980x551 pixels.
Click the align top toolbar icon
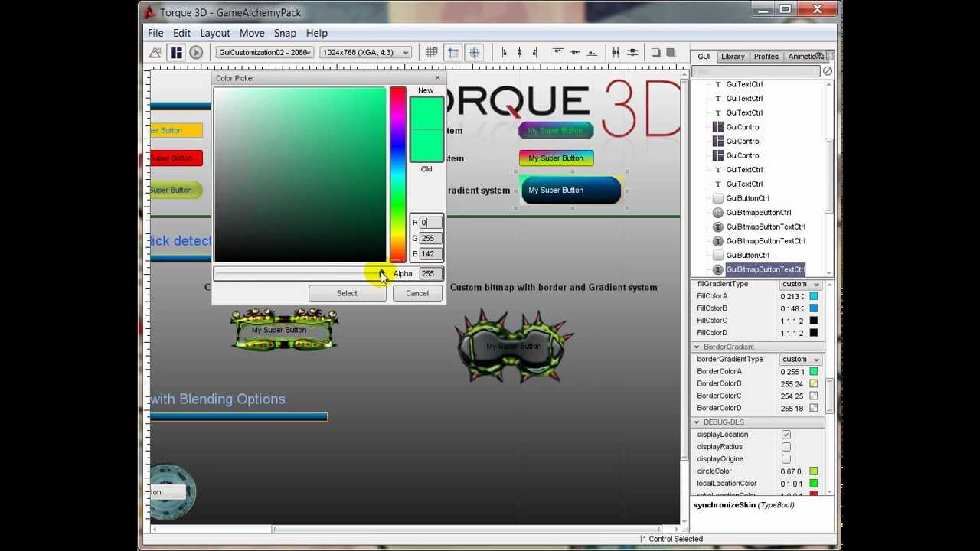click(557, 52)
